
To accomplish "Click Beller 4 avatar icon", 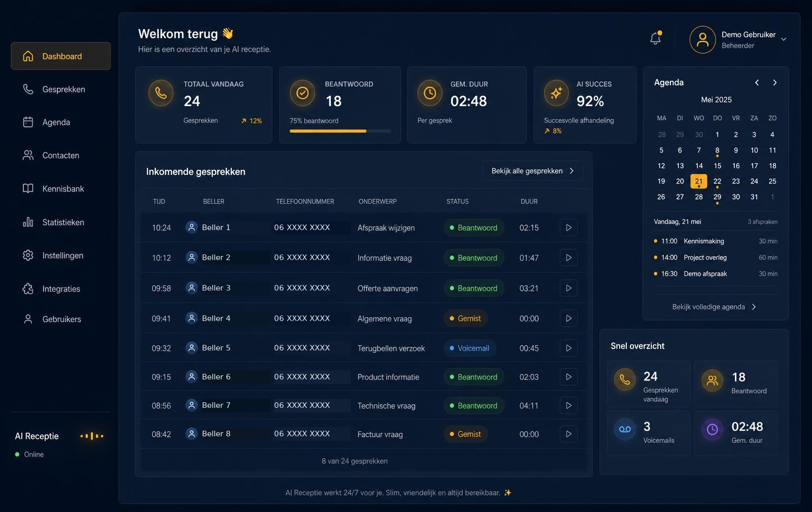I will point(191,318).
